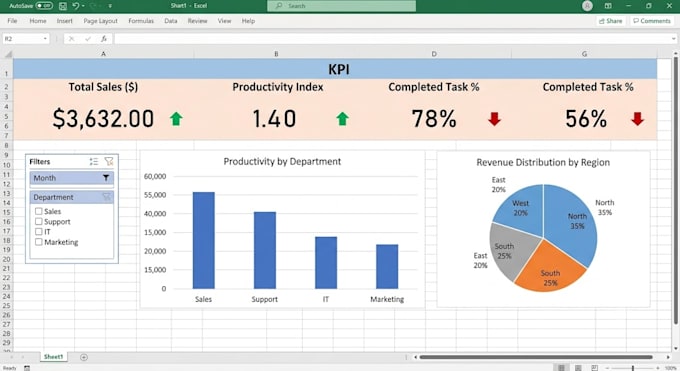Click the user account avatar icon
The height and width of the screenshot is (371, 680).
tap(587, 6)
